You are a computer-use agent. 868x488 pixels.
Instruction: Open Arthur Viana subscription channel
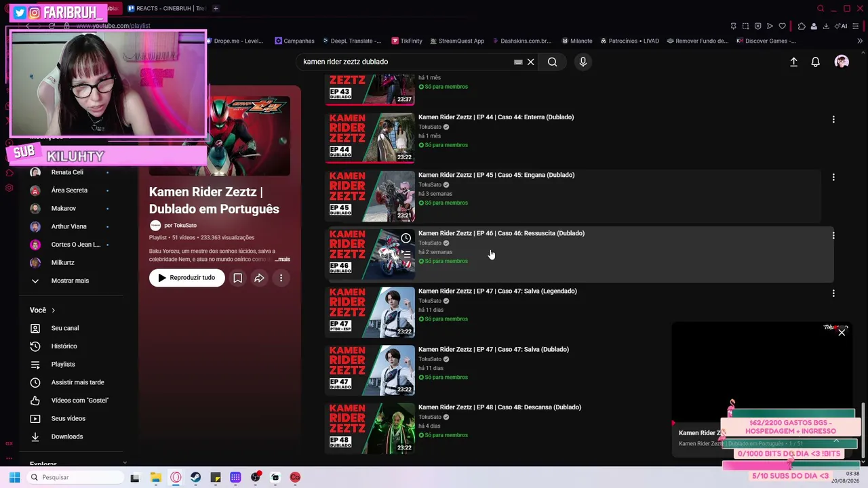click(x=70, y=226)
